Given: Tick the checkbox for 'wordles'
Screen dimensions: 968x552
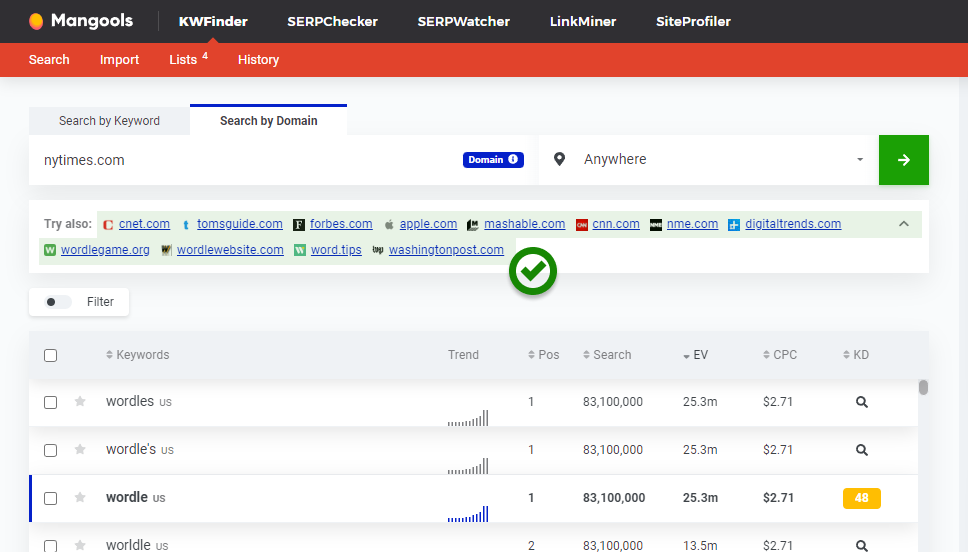Looking at the screenshot, I should tap(51, 402).
